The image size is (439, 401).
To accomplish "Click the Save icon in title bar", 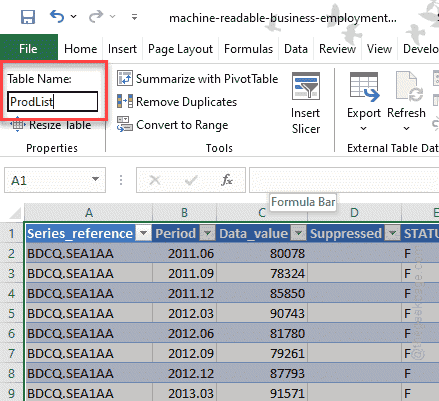I will pos(28,17).
